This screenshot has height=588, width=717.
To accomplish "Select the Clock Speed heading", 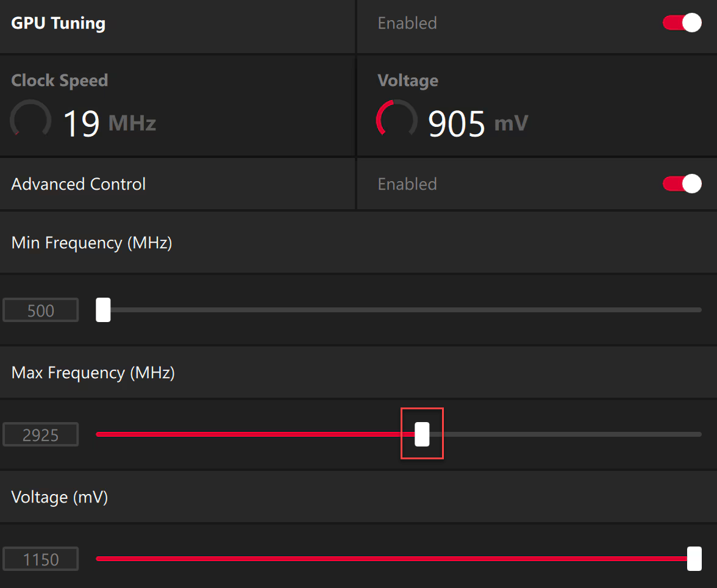I will coord(60,81).
